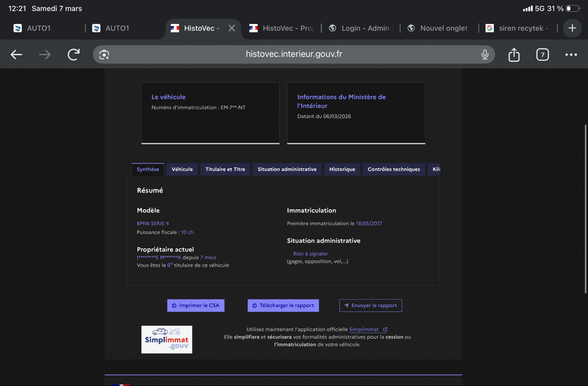Click the 7 mois ownership duration

208,257
